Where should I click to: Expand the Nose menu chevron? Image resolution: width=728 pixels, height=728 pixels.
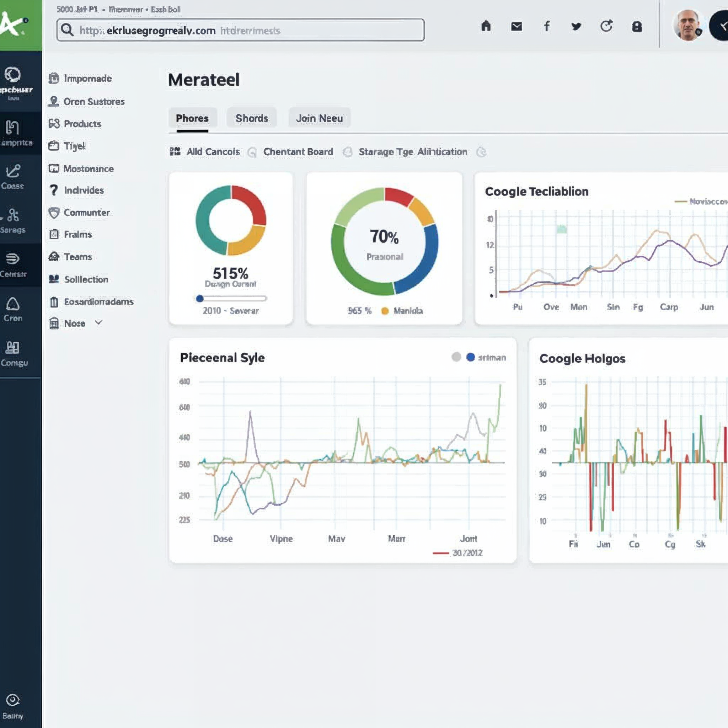click(99, 322)
